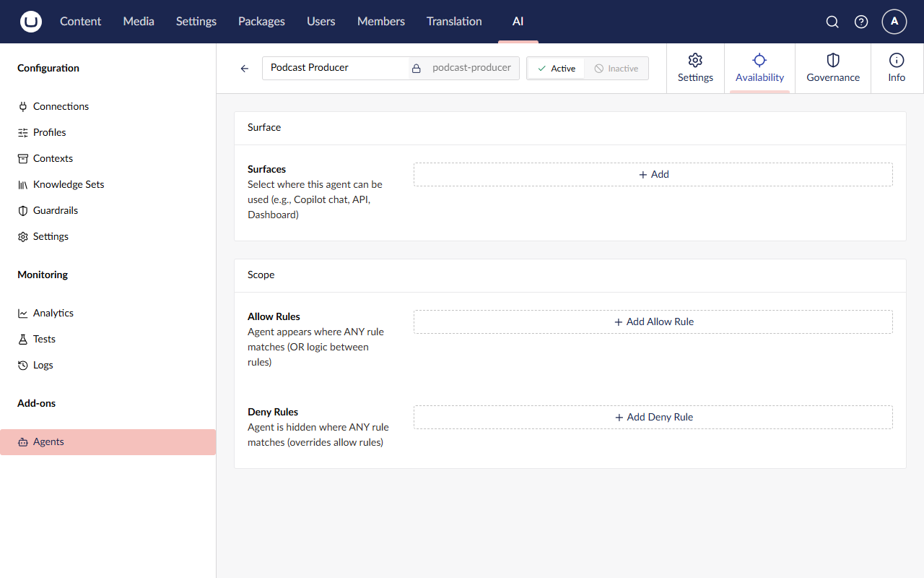Go back using the arrow icon
This screenshot has width=924, height=578.
point(245,68)
